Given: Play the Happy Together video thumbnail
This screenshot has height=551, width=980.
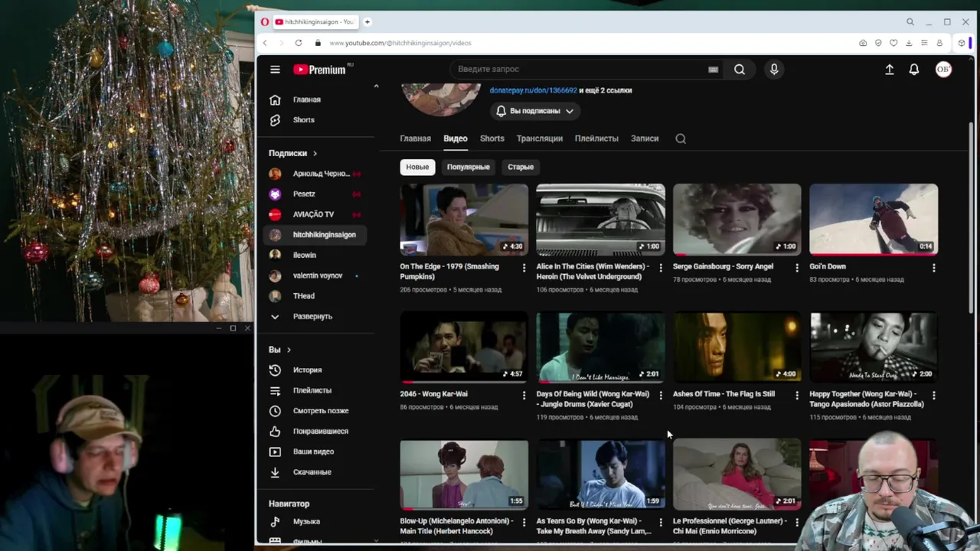Looking at the screenshot, I should [x=874, y=347].
